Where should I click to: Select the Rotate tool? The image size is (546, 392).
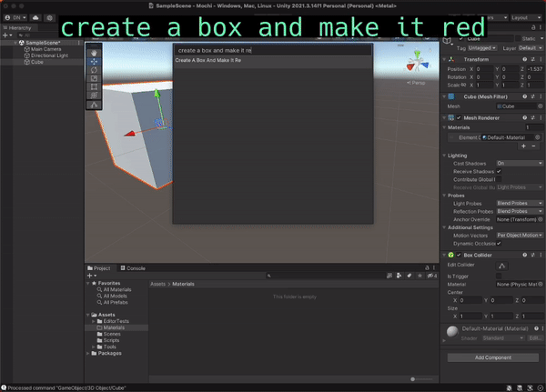click(x=96, y=70)
